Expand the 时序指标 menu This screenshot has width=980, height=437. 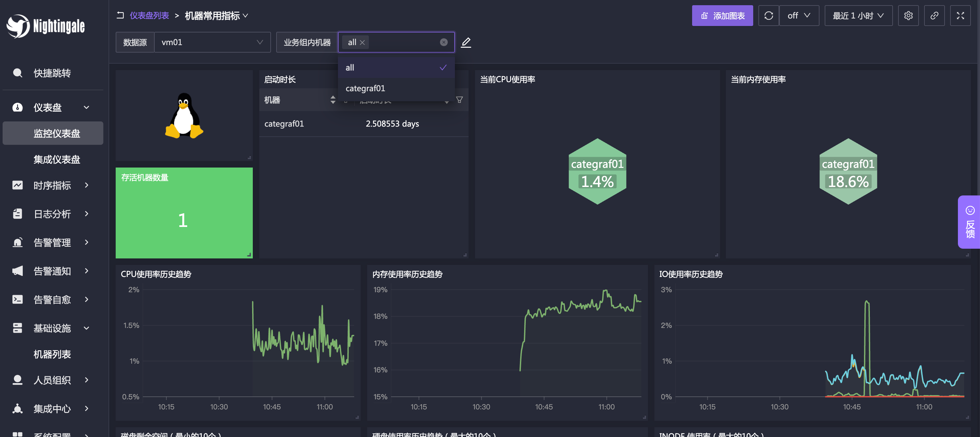click(x=53, y=185)
